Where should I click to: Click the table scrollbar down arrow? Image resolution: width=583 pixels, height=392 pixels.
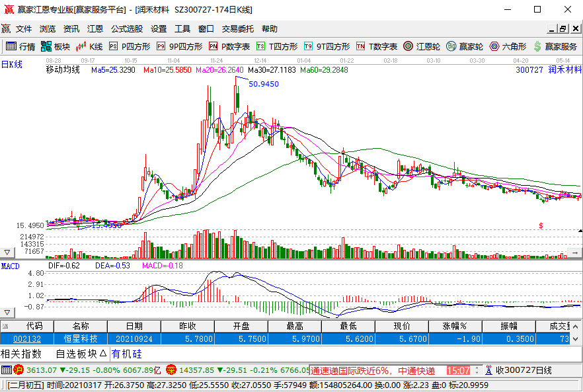[576, 339]
